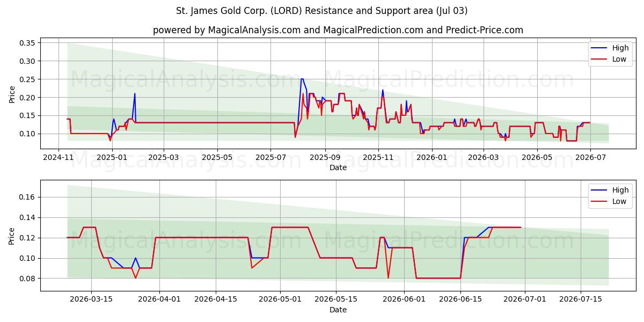Click the 0.15 price tick in top chart
Image resolution: width=644 pixels, height=322 pixels.
point(27,115)
